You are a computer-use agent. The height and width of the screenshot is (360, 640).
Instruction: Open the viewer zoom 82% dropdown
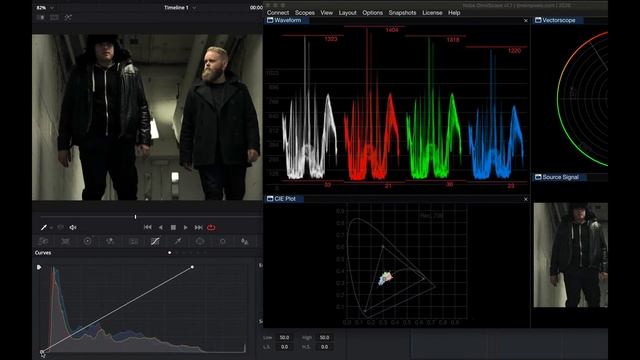click(x=45, y=8)
